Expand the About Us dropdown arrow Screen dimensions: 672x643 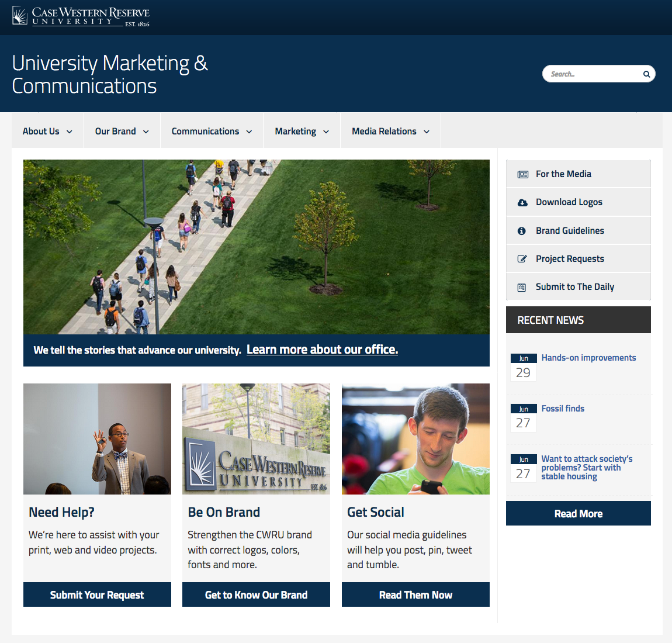[x=69, y=132]
